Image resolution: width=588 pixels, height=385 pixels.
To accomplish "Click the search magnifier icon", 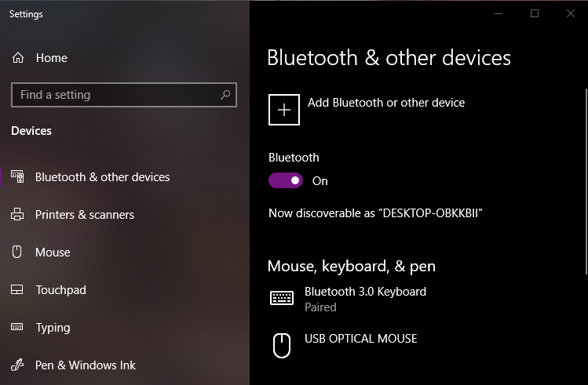I will [x=225, y=95].
